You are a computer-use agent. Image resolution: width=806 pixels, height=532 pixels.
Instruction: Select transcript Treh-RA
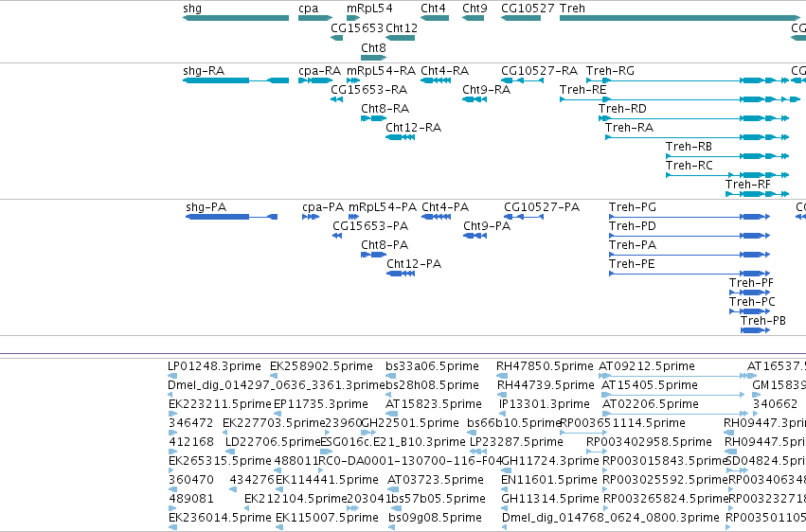(x=697, y=137)
